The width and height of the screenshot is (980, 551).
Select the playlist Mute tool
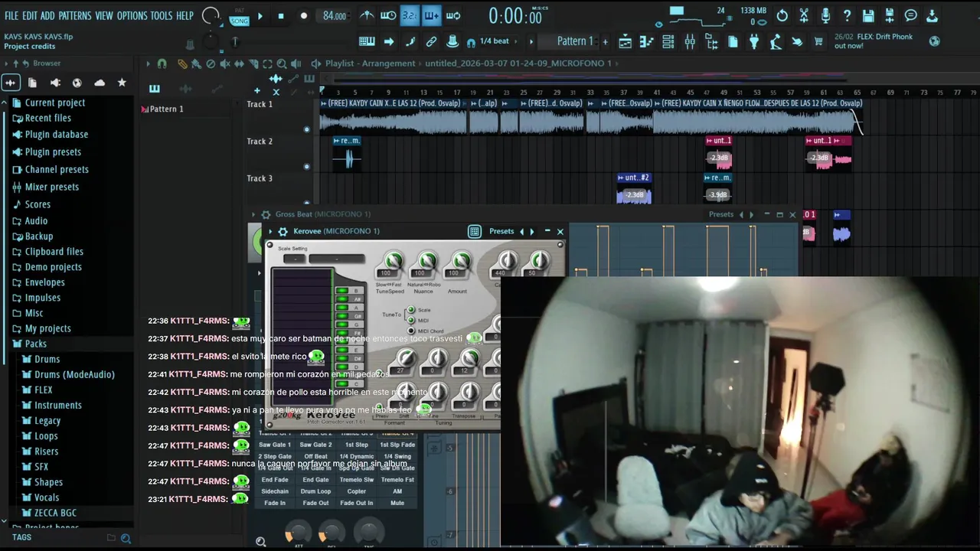225,64
